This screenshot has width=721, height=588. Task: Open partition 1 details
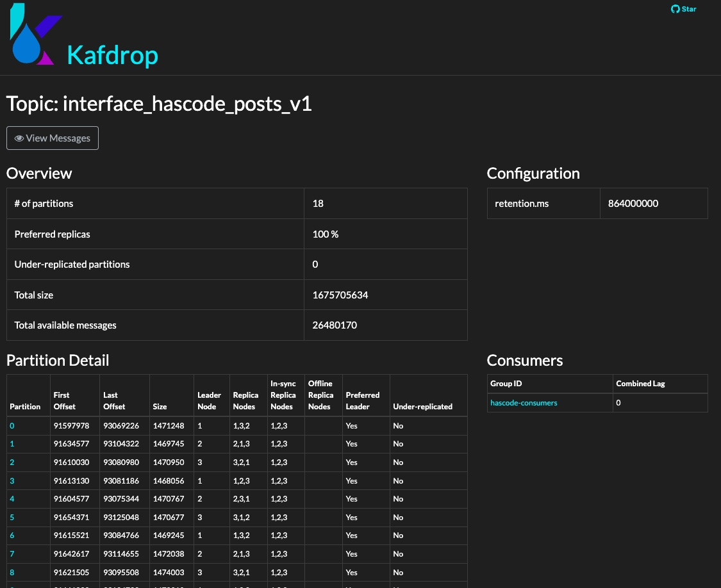click(12, 443)
